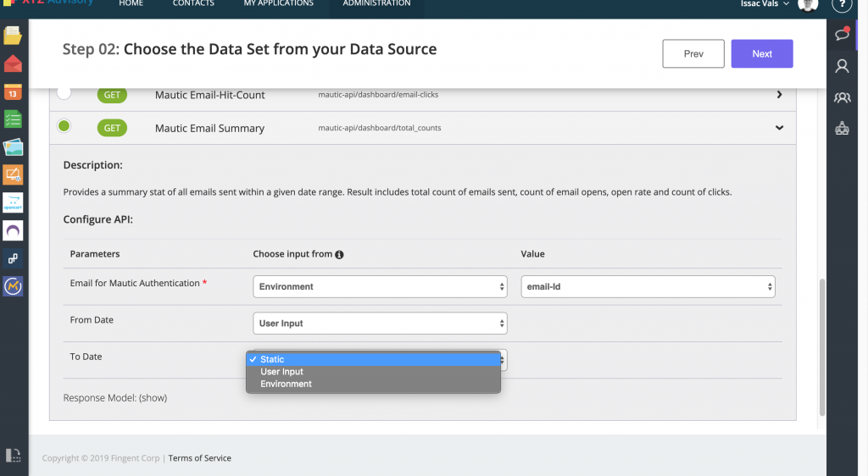Screen dimensions: 868x476
Task: Choose User Input in the To Date list
Action: pyautogui.click(x=373, y=372)
